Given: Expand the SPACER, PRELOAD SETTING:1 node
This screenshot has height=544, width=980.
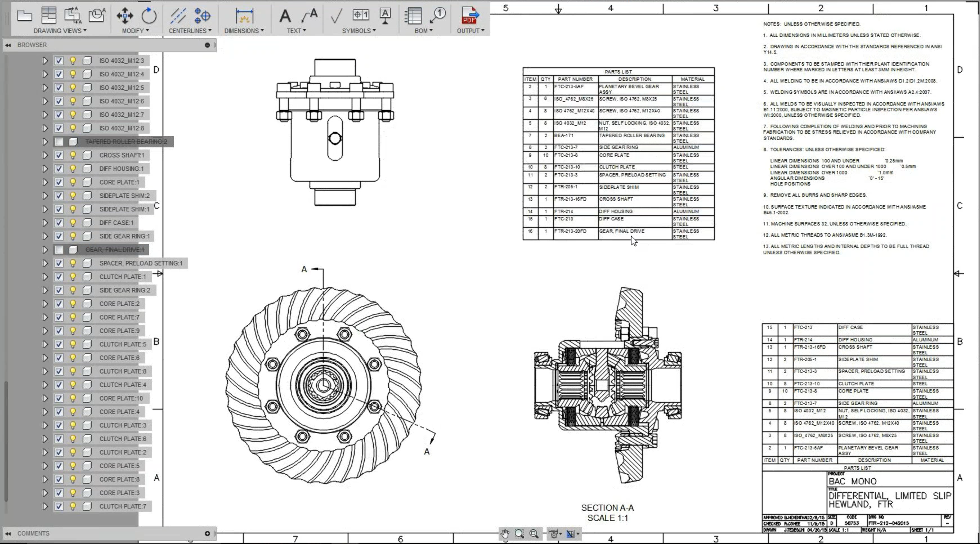Looking at the screenshot, I should click(45, 263).
